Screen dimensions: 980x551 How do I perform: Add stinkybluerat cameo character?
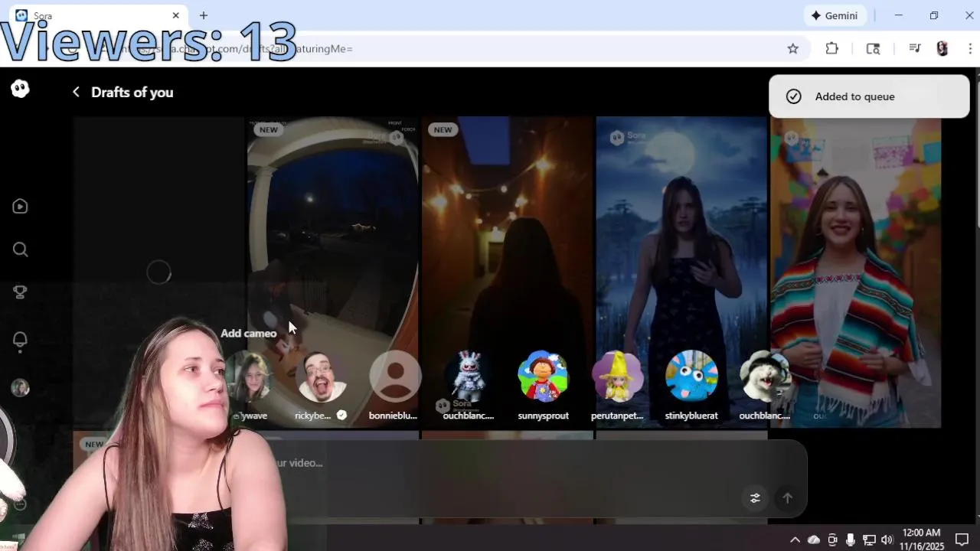[691, 377]
